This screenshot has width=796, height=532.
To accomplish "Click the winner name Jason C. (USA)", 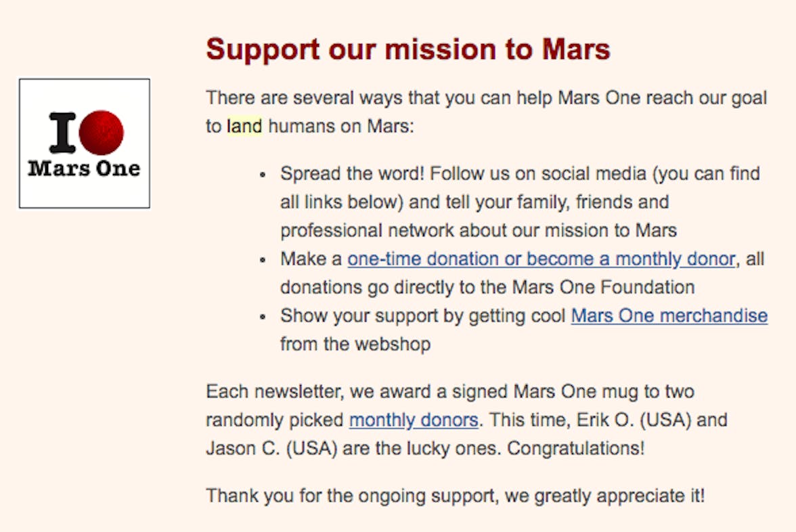I will [271, 449].
